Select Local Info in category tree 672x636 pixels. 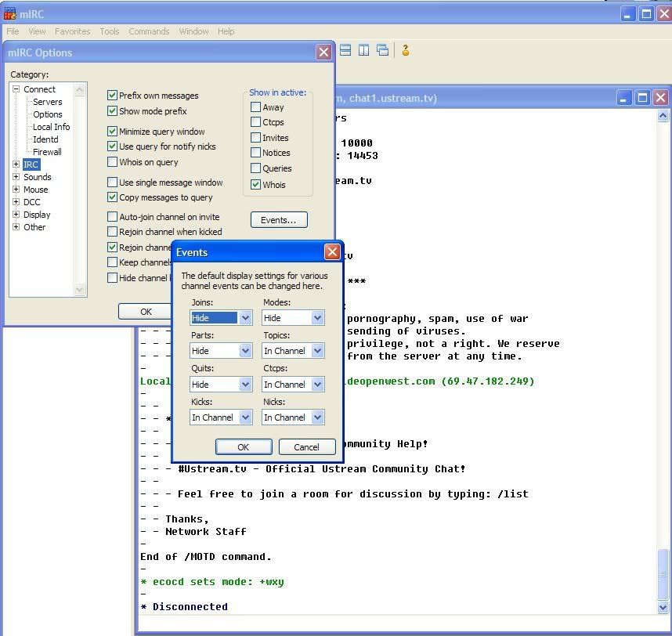[51, 127]
